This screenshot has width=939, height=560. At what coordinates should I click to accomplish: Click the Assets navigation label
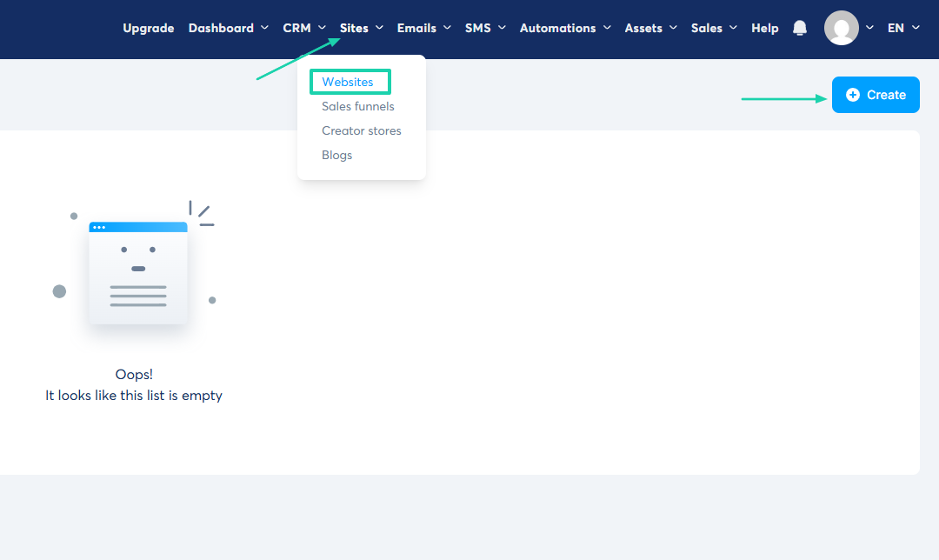tap(643, 28)
